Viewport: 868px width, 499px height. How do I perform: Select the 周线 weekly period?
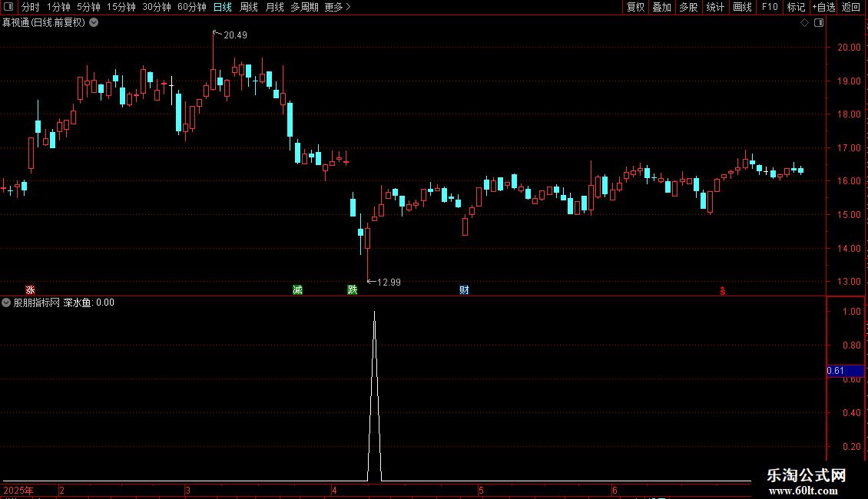coord(249,7)
